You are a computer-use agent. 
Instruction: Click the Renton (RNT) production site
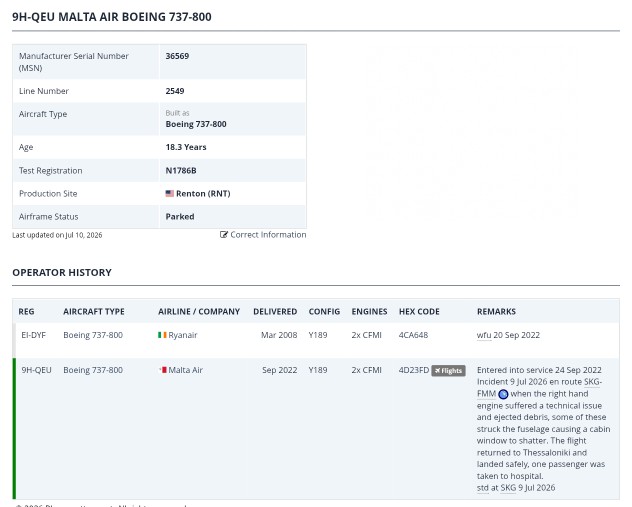(x=203, y=193)
